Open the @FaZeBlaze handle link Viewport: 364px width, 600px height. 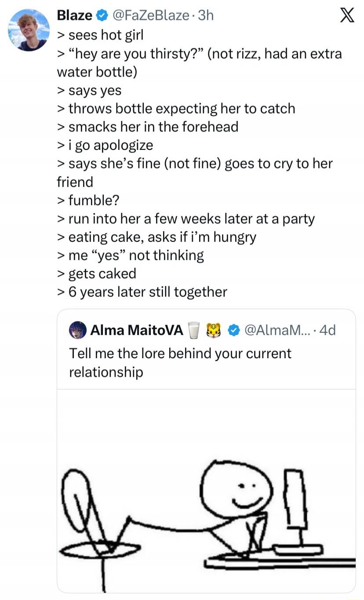point(150,15)
